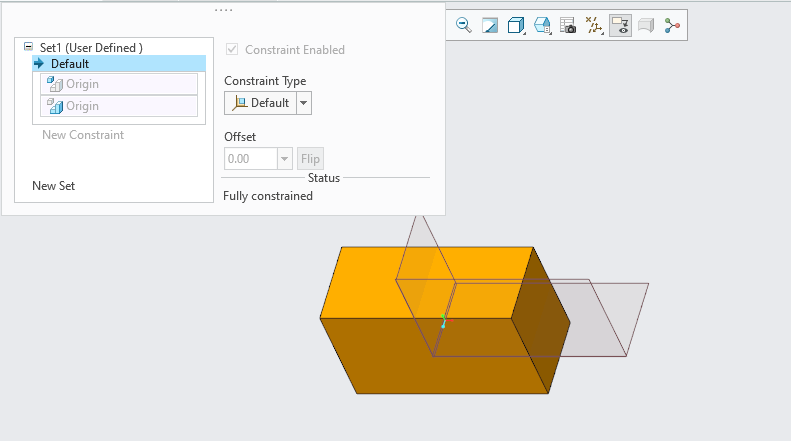
Task: Click New Set to add constraint set
Action: (x=53, y=186)
